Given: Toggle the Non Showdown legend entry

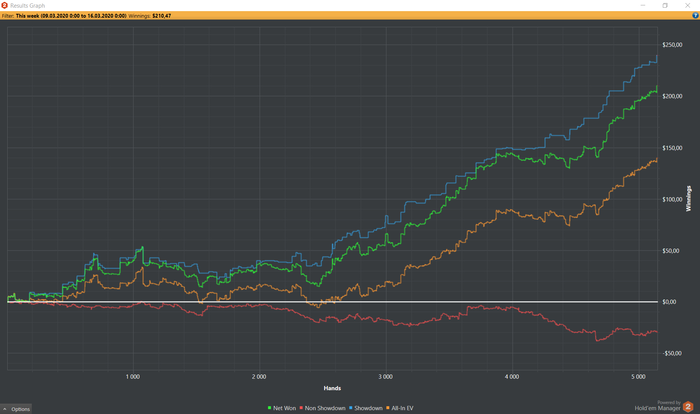Looking at the screenshot, I should [x=322, y=408].
